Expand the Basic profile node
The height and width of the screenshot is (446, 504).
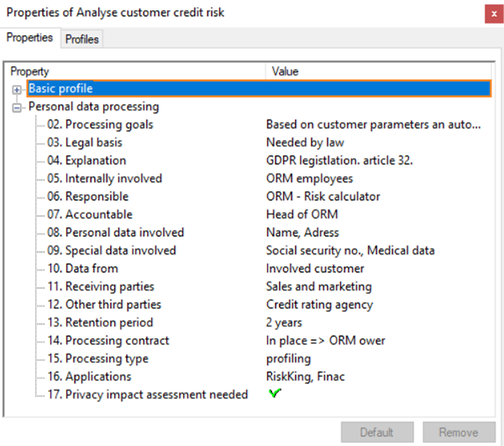point(18,89)
